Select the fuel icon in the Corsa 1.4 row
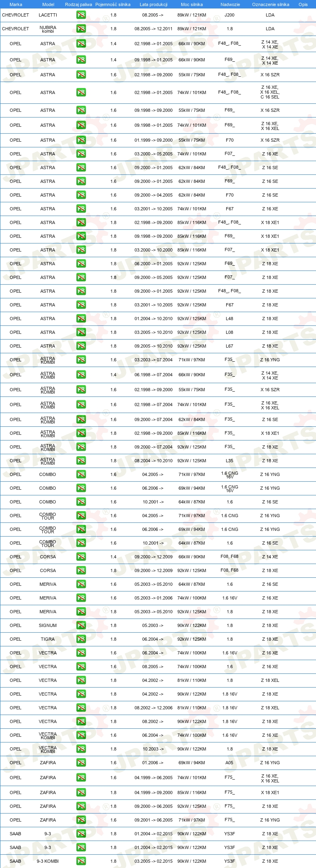Image resolution: width=316 pixels, height=868 pixels. [81, 557]
